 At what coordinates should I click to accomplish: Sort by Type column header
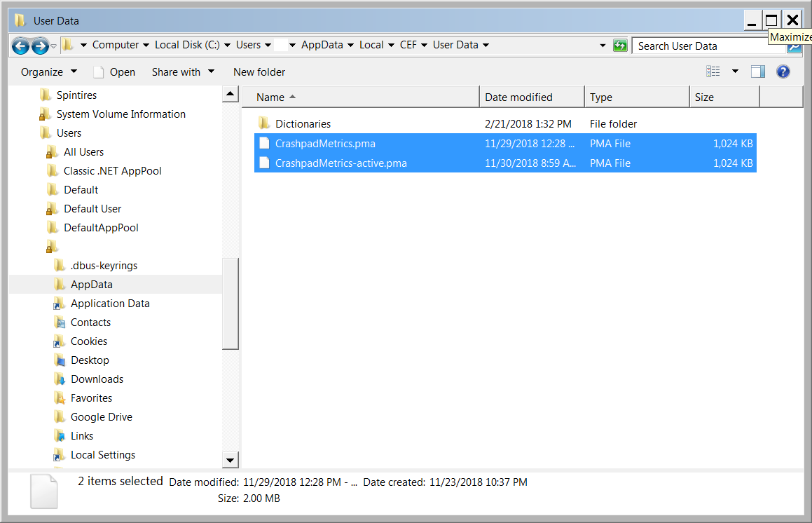click(x=637, y=97)
